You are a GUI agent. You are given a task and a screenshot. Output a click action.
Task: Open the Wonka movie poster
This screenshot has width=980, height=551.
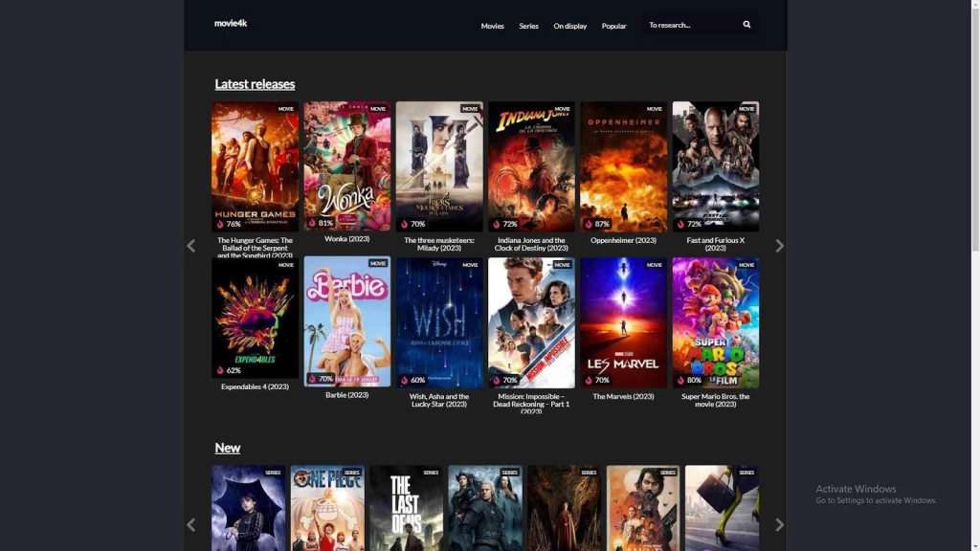[346, 166]
